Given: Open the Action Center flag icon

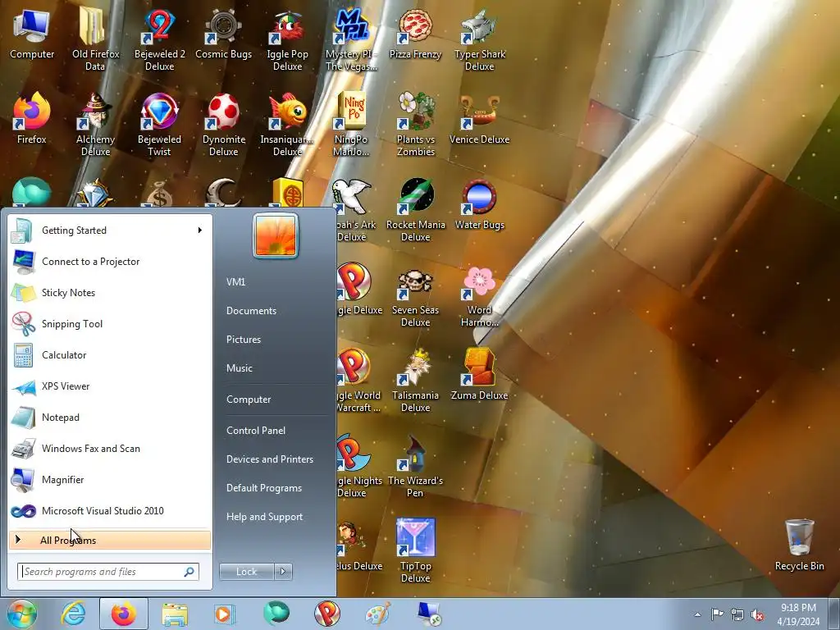Looking at the screenshot, I should pyautogui.click(x=717, y=614).
